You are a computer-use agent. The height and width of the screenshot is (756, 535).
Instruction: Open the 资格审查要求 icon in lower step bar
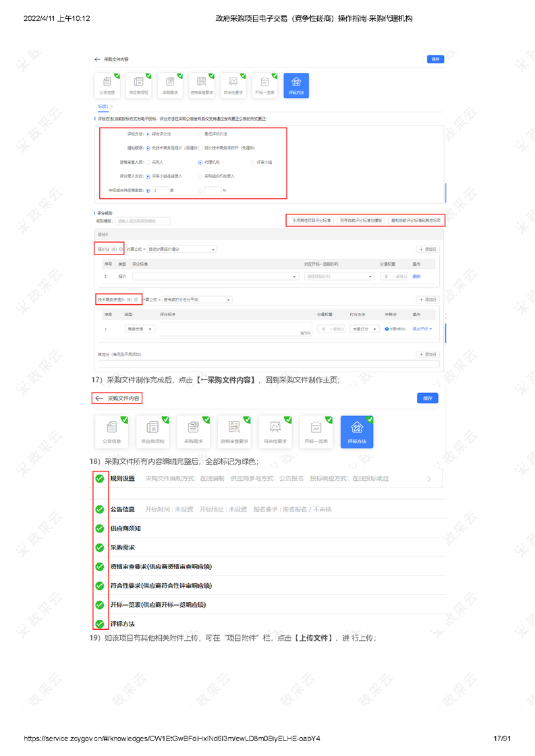pos(234,430)
